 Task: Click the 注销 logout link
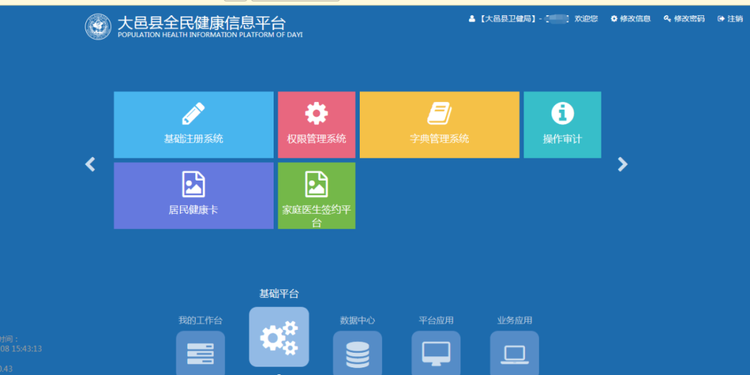(730, 19)
